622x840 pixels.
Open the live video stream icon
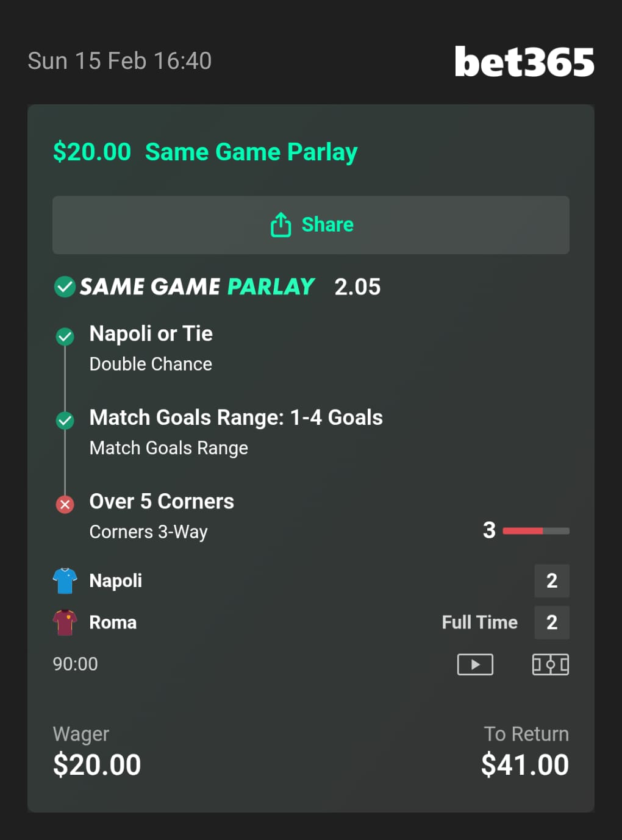(x=475, y=664)
